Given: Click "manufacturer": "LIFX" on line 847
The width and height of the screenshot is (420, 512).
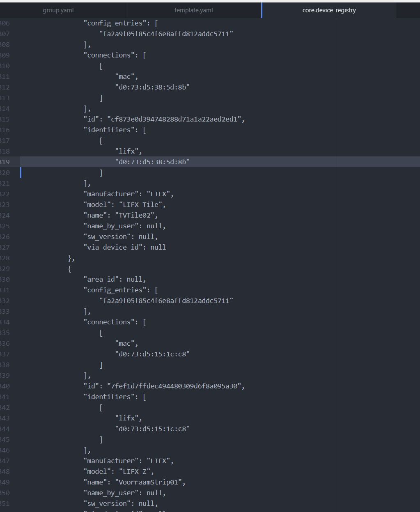Looking at the screenshot, I should (129, 461).
